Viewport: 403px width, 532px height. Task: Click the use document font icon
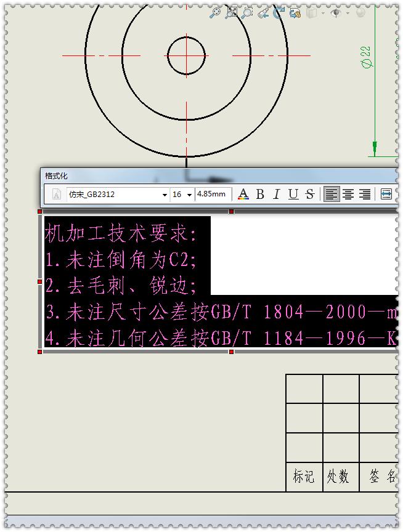(56, 195)
